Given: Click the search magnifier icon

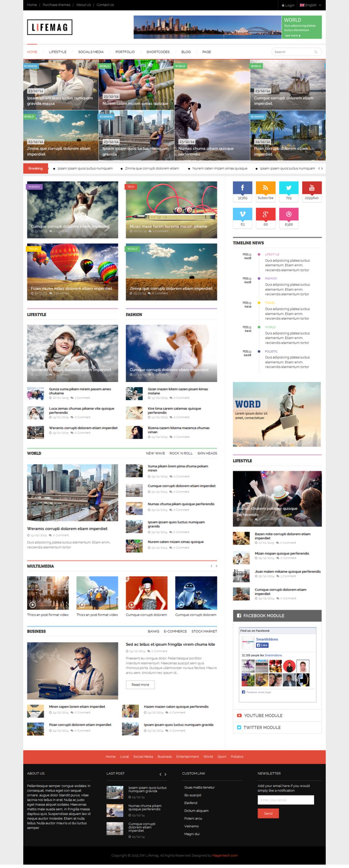Looking at the screenshot, I should [316, 52].
